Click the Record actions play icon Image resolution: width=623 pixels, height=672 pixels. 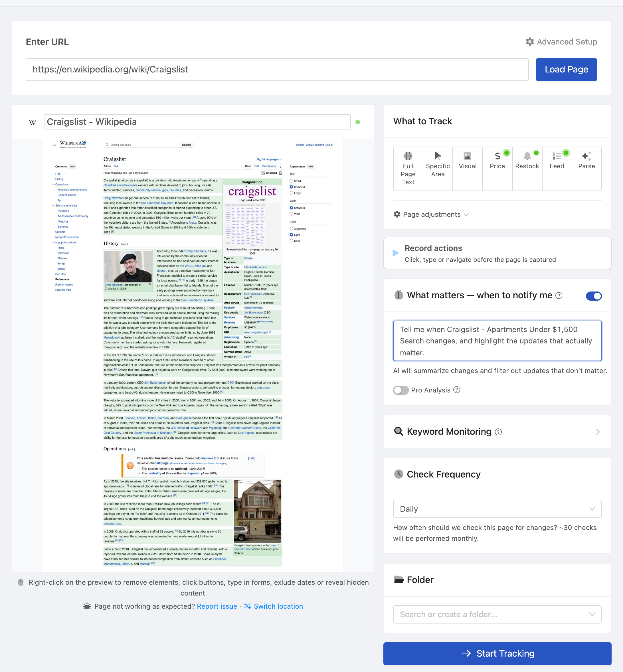tap(395, 253)
